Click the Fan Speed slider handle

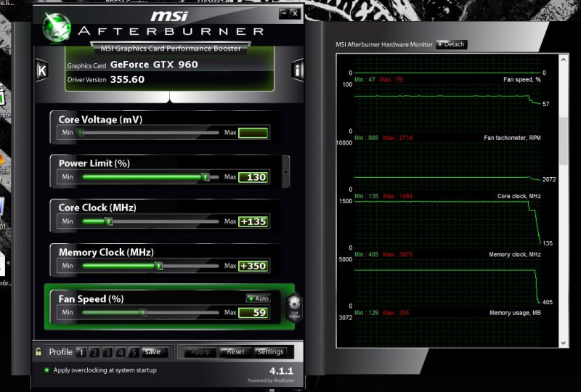point(143,312)
